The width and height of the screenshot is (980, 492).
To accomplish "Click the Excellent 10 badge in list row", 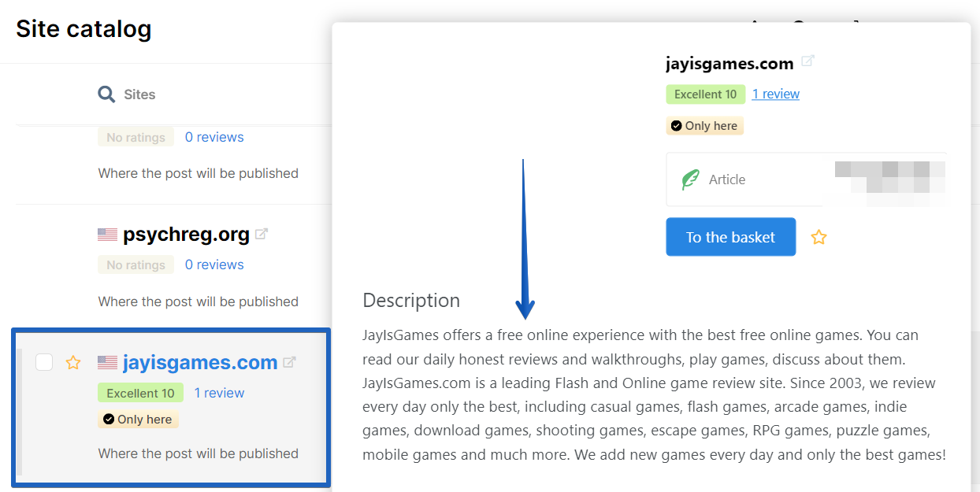I will click(x=140, y=393).
